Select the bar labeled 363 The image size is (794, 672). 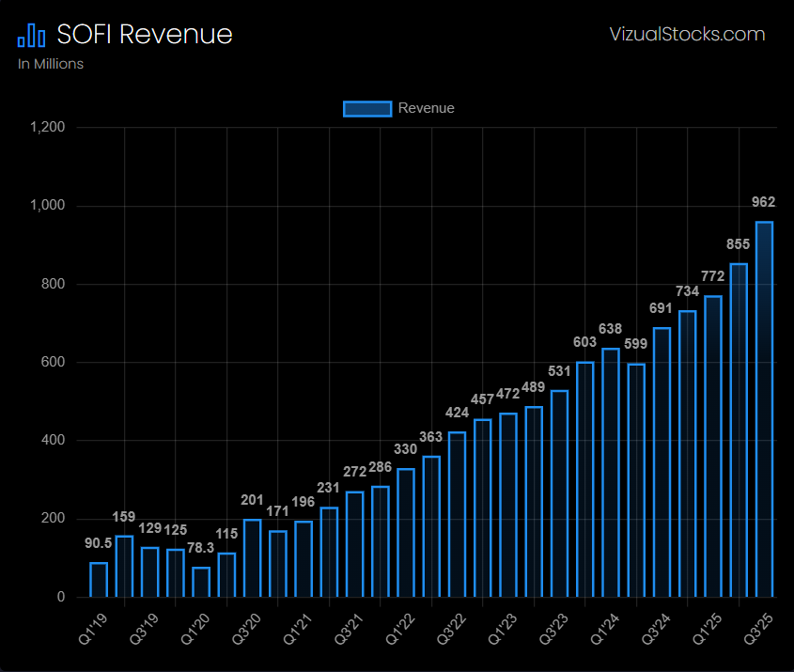pos(431,526)
